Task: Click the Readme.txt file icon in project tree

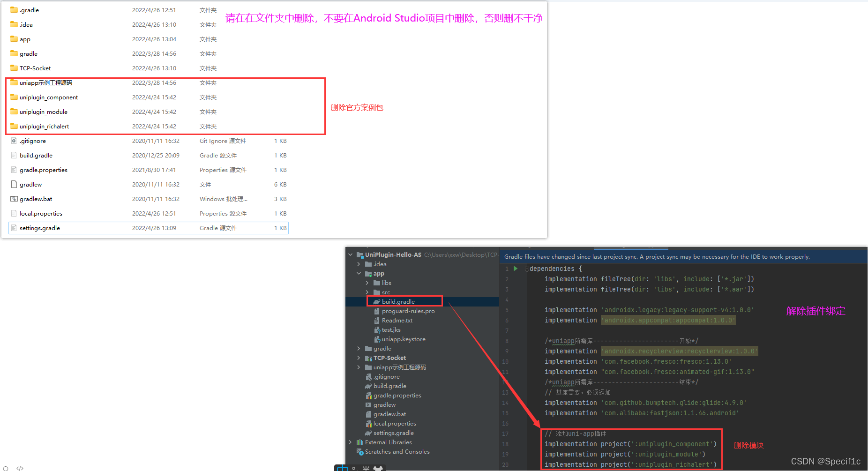Action: pyautogui.click(x=377, y=321)
